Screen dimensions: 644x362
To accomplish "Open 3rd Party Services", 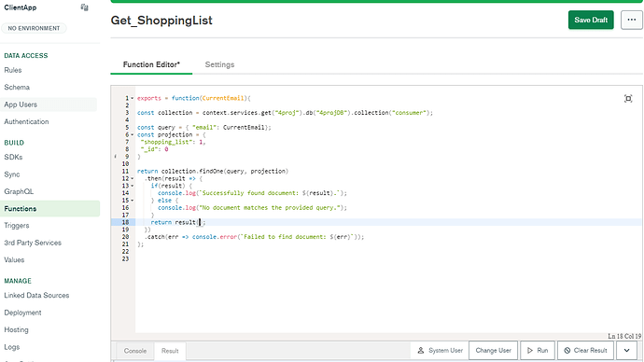I will tap(33, 243).
